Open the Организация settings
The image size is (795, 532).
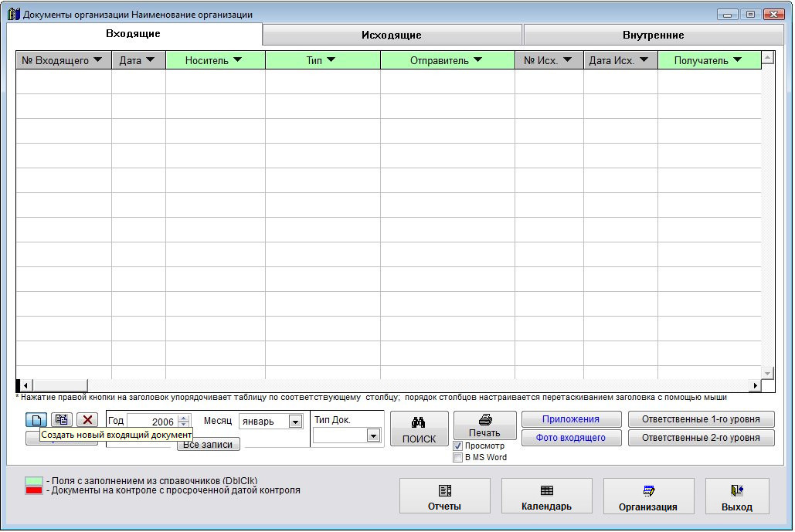pyautogui.click(x=648, y=496)
